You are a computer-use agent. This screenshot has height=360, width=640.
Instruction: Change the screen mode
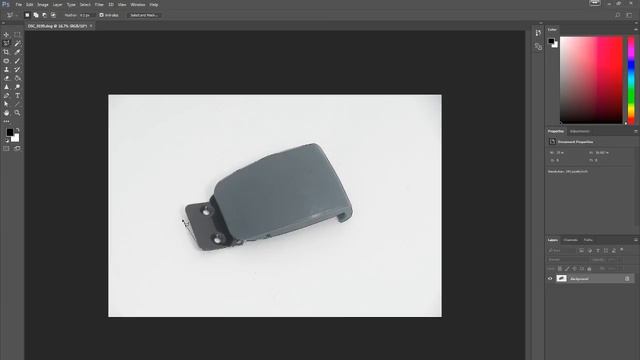point(17,149)
